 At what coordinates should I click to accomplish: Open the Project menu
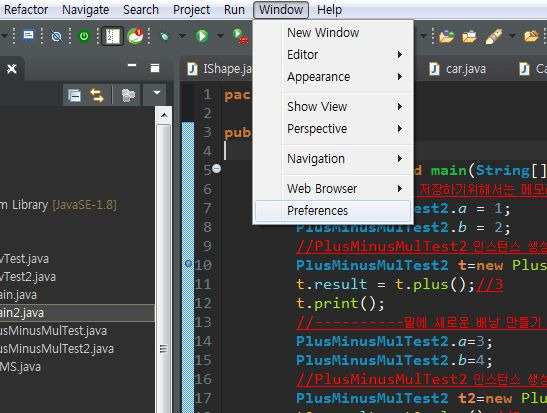pyautogui.click(x=191, y=10)
